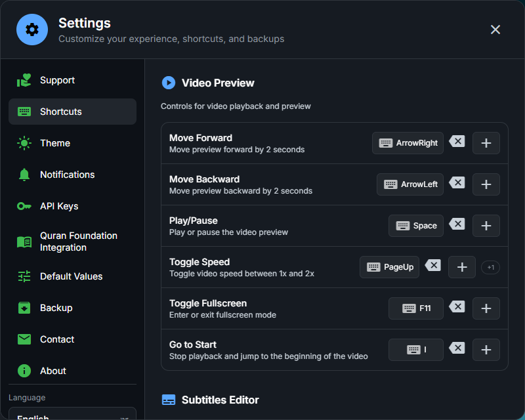Click the Subtitles Editor heading
The width and height of the screenshot is (525, 420).
click(x=220, y=400)
